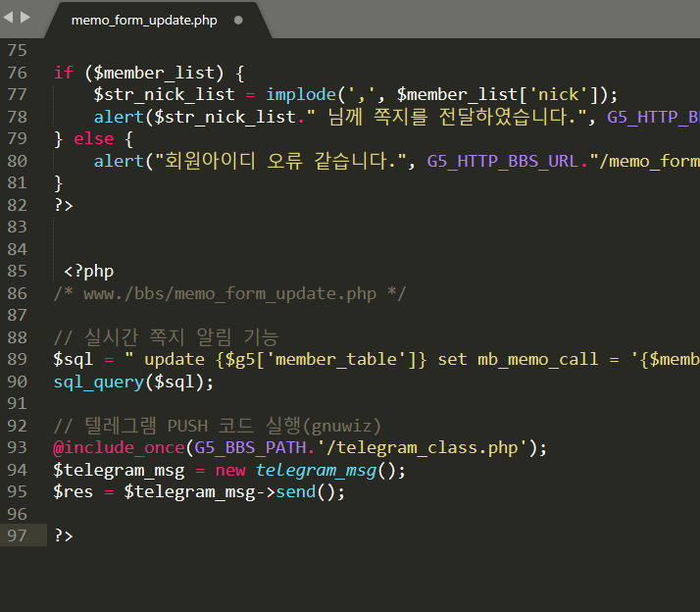Click the 'new' keyword on line 94
This screenshot has height=612, width=700.
(x=230, y=470)
